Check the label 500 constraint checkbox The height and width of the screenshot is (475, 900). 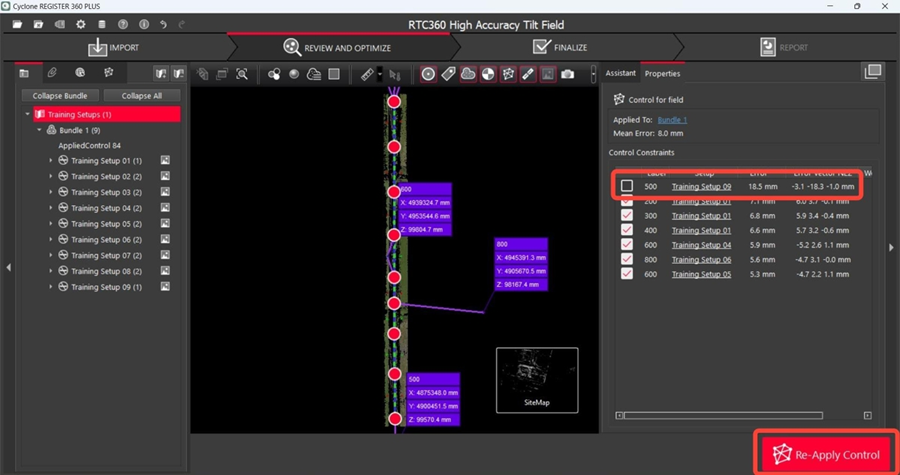627,186
